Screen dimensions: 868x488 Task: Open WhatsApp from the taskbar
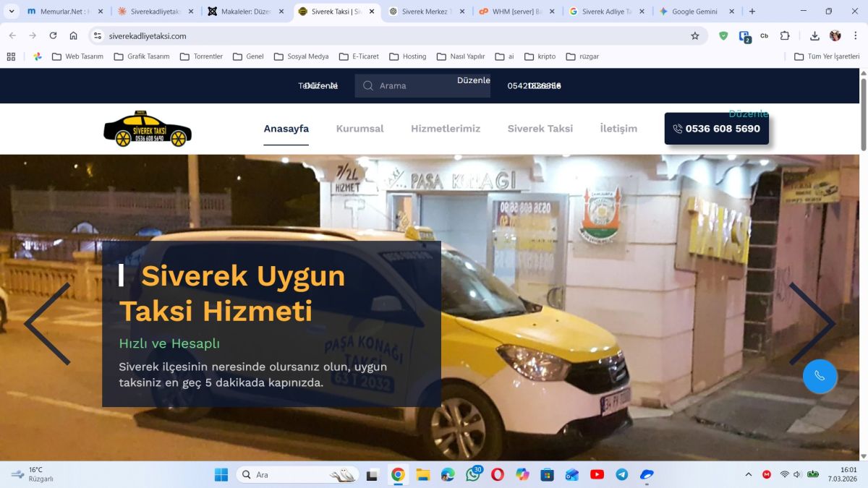(473, 475)
